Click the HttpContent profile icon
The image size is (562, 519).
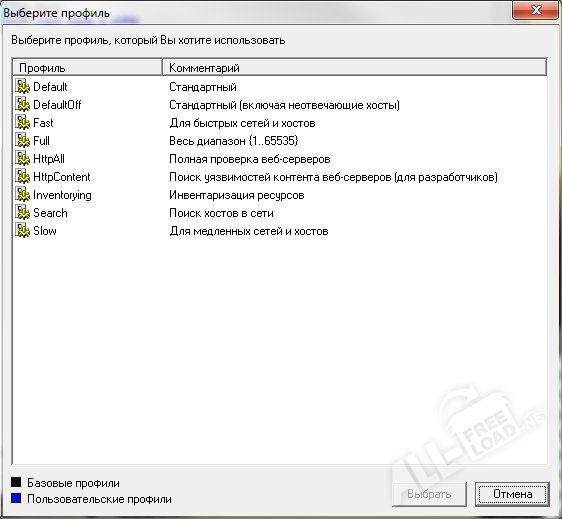[x=23, y=177]
